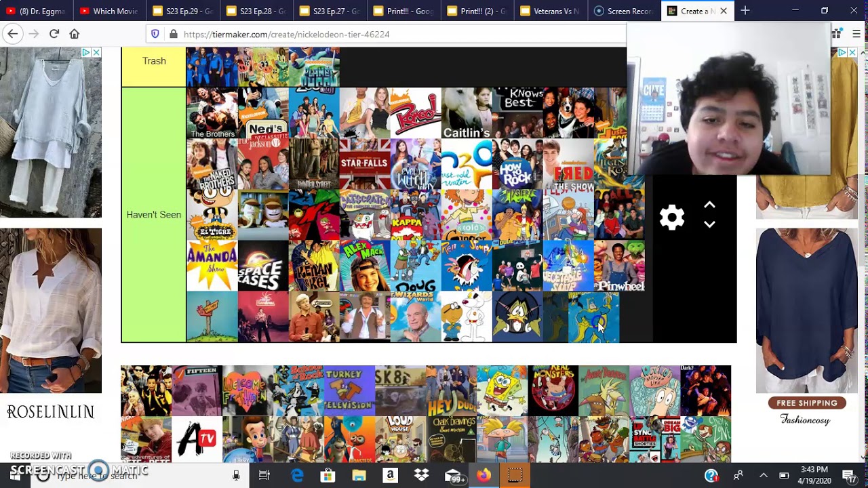Open the S23 Ep.28 tab
868x488 pixels.
(x=256, y=11)
